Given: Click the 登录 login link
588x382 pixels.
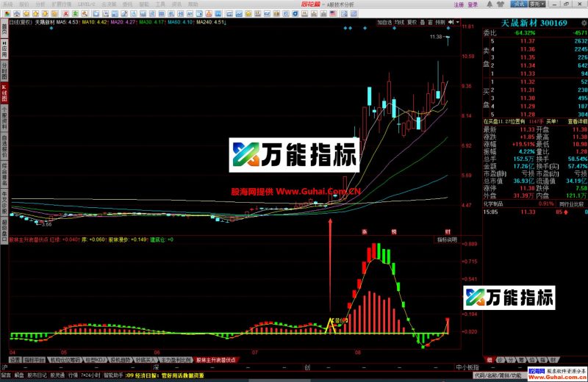Looking at the screenshot, I should 473,4.
